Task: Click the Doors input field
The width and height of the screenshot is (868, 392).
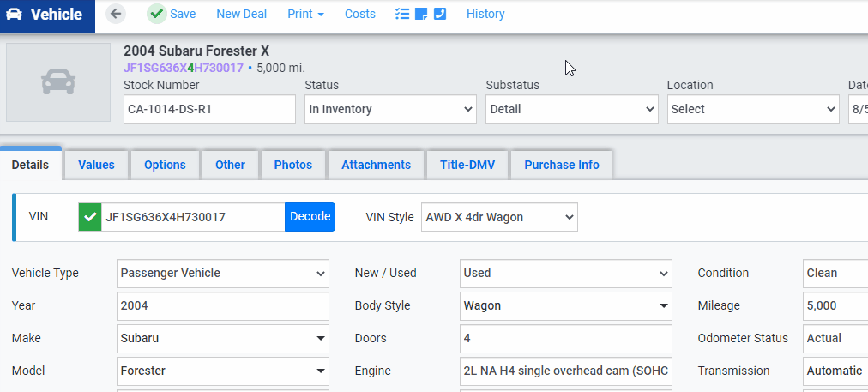Action: 566,338
